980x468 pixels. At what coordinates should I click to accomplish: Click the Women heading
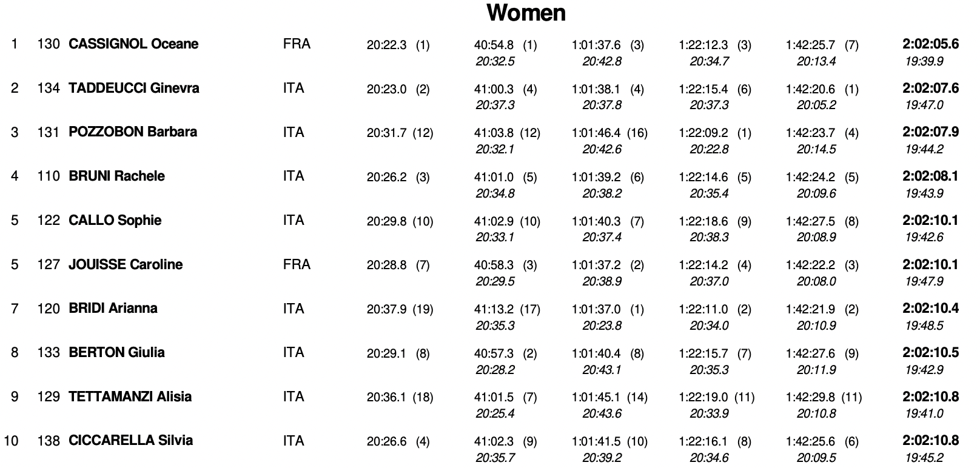526,12
